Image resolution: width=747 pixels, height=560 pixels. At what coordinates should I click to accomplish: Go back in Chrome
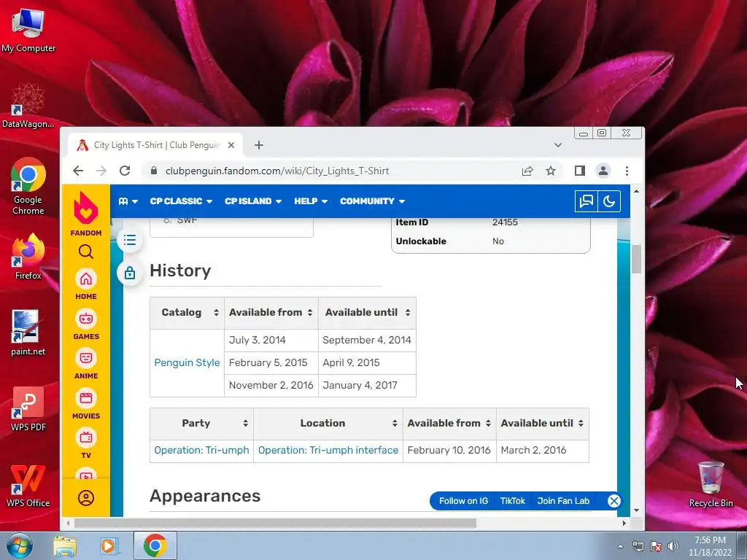pos(78,171)
